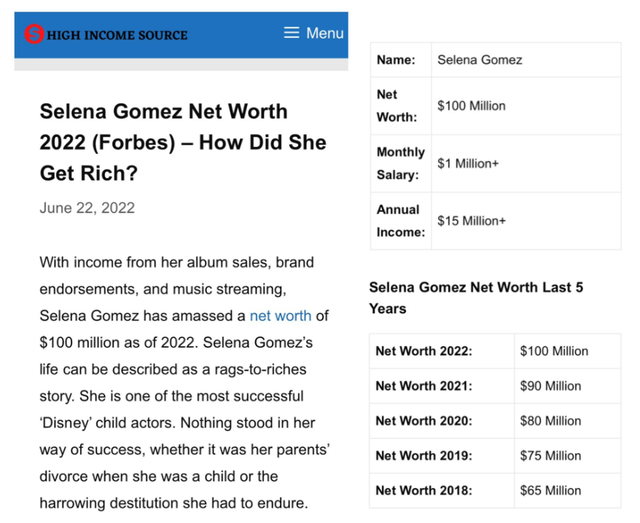The image size is (640, 523).
Task: Select the "Net Worth 2020:" row label
Action: (x=424, y=421)
